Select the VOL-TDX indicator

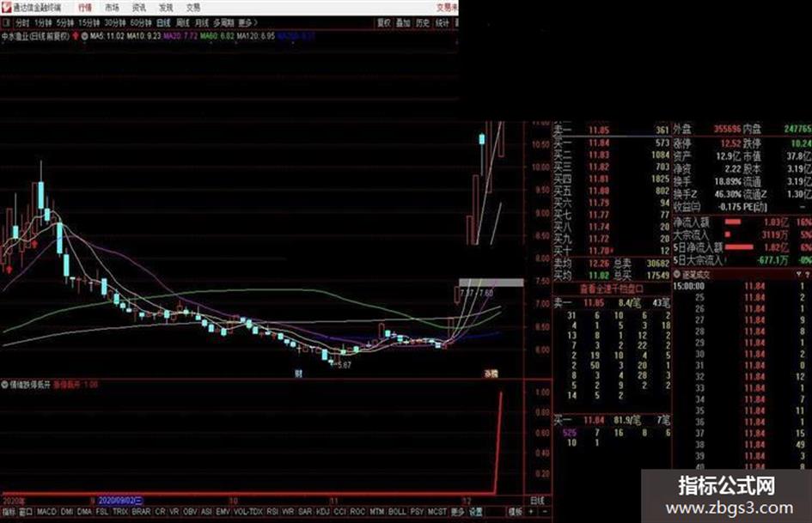[248, 512]
